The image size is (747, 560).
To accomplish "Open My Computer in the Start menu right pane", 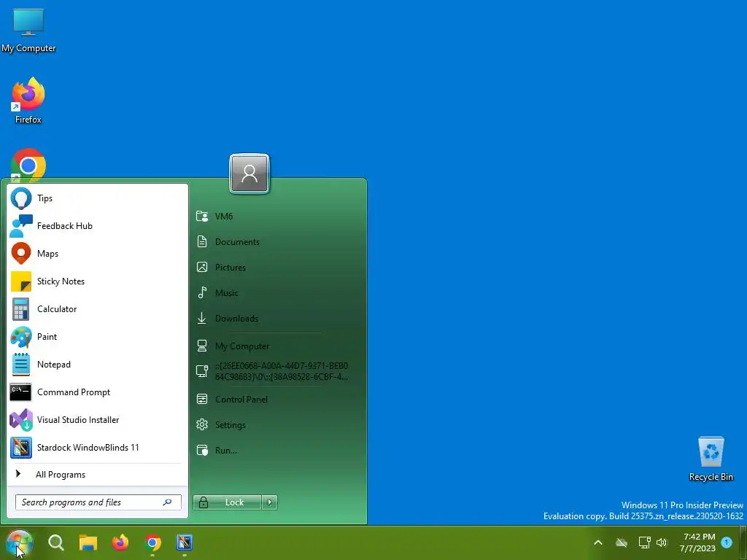I will click(279, 346).
